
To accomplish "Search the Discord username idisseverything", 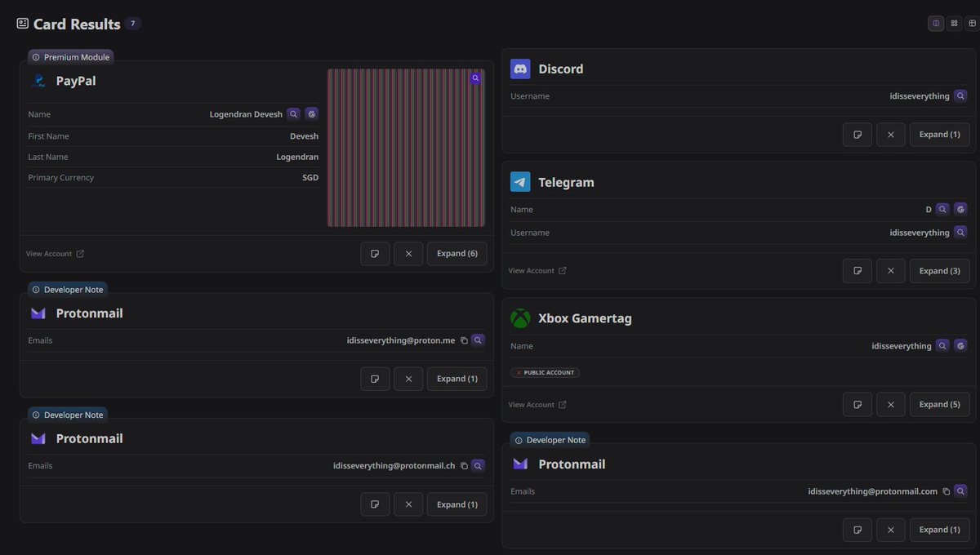I will pyautogui.click(x=960, y=95).
